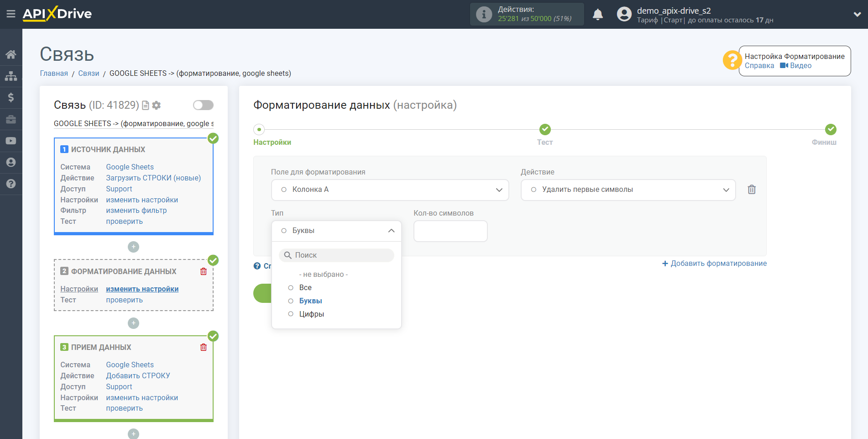868x439 pixels.
Task: Go to the Настройки step
Action: pos(259,129)
